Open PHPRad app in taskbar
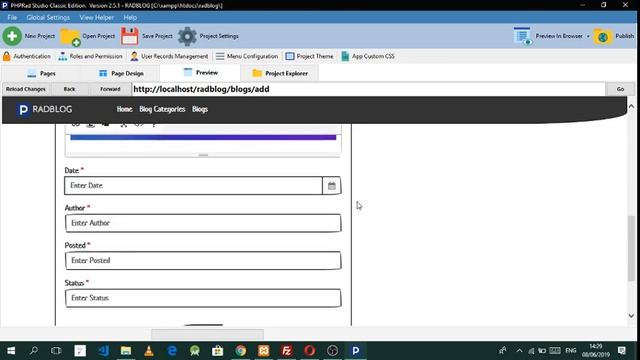The height and width of the screenshot is (360, 640). [x=356, y=351]
